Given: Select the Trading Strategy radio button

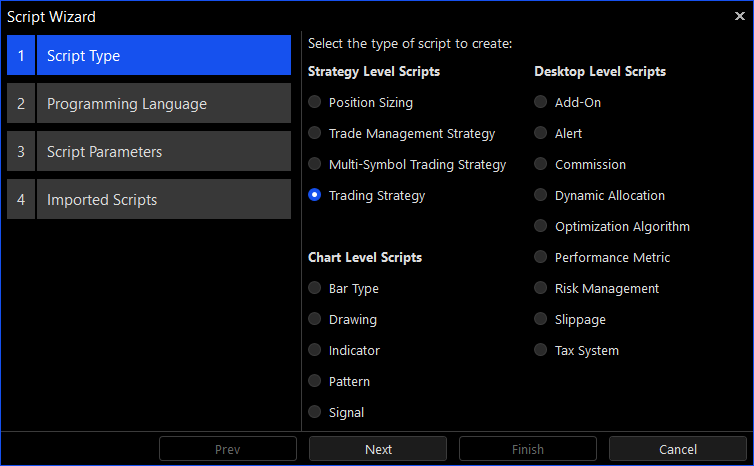Looking at the screenshot, I should point(315,195).
